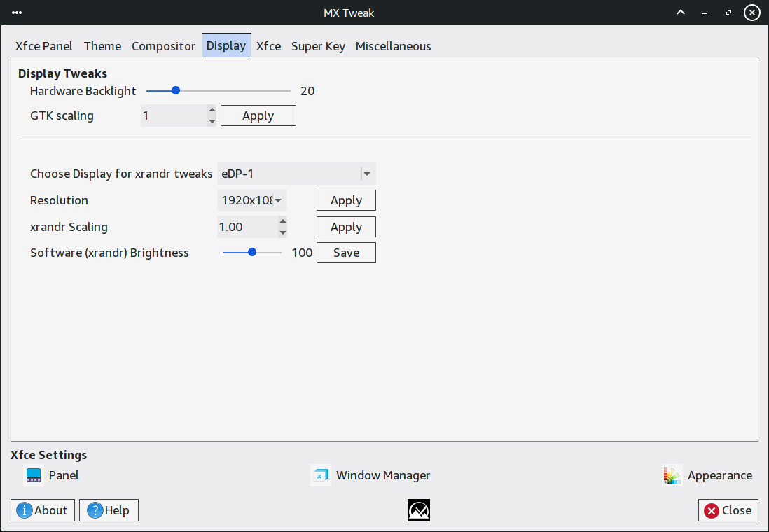Image resolution: width=769 pixels, height=532 pixels.
Task: Click the Hardware Backlight slider handle
Action: 176,90
